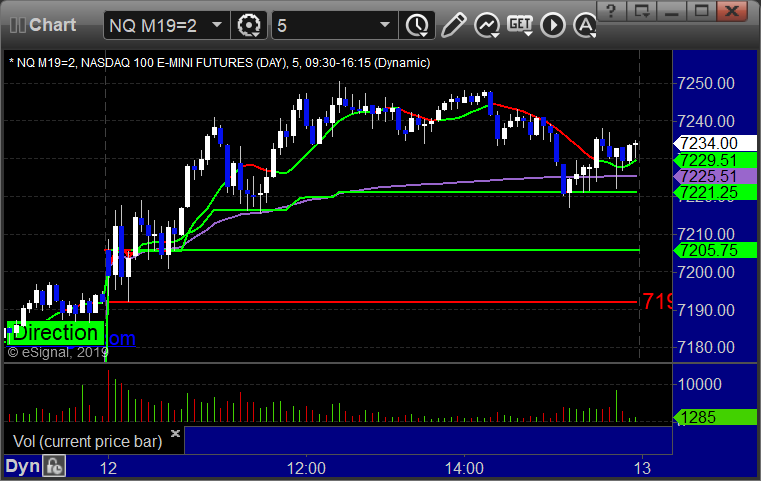Click the help question mark button
The image size is (761, 481).
pos(612,11)
